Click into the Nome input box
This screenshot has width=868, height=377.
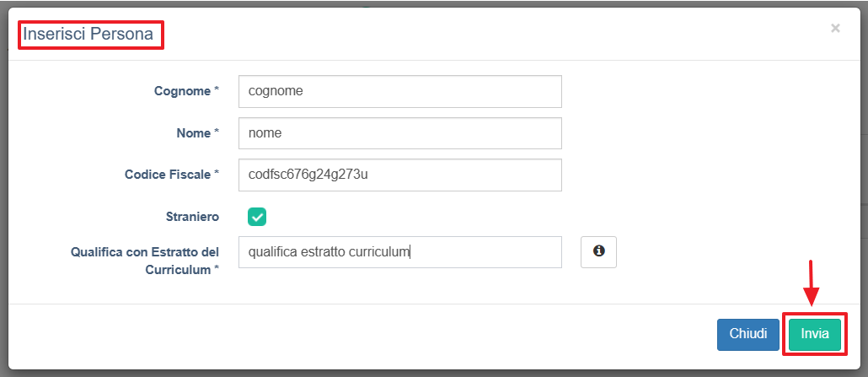click(399, 133)
